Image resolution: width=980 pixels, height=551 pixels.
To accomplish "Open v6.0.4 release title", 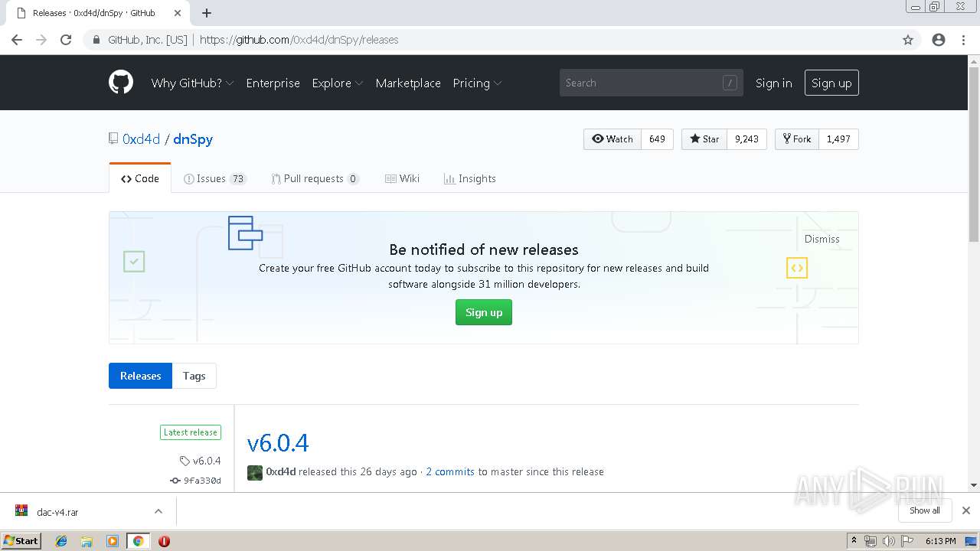I will (278, 442).
